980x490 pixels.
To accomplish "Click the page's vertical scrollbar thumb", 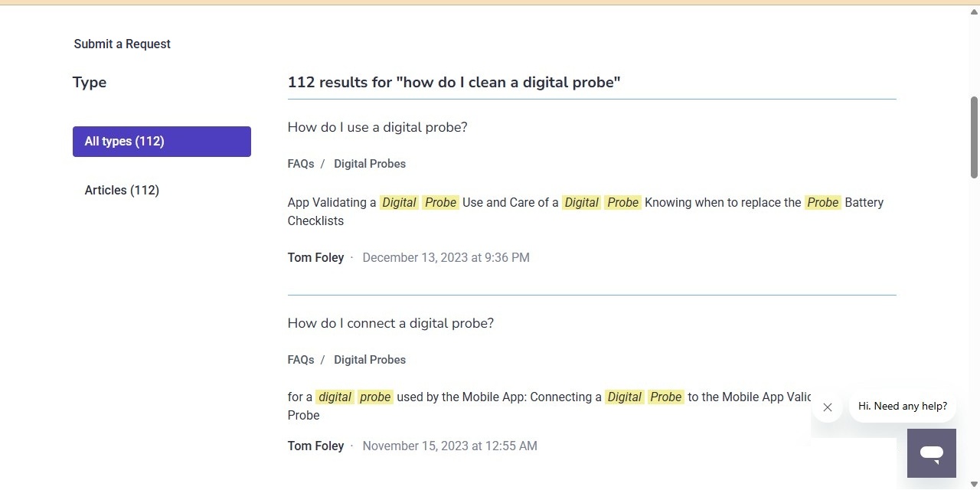I will (974, 138).
